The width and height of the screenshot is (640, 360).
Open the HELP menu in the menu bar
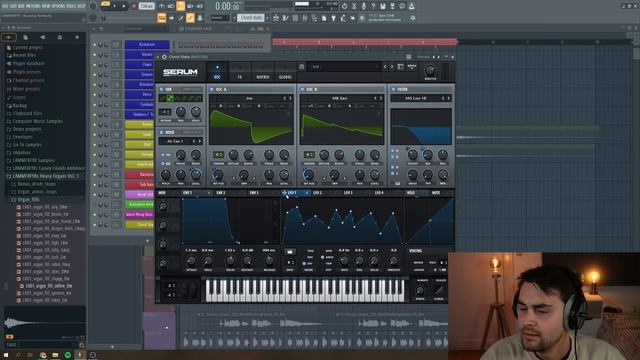click(81, 6)
